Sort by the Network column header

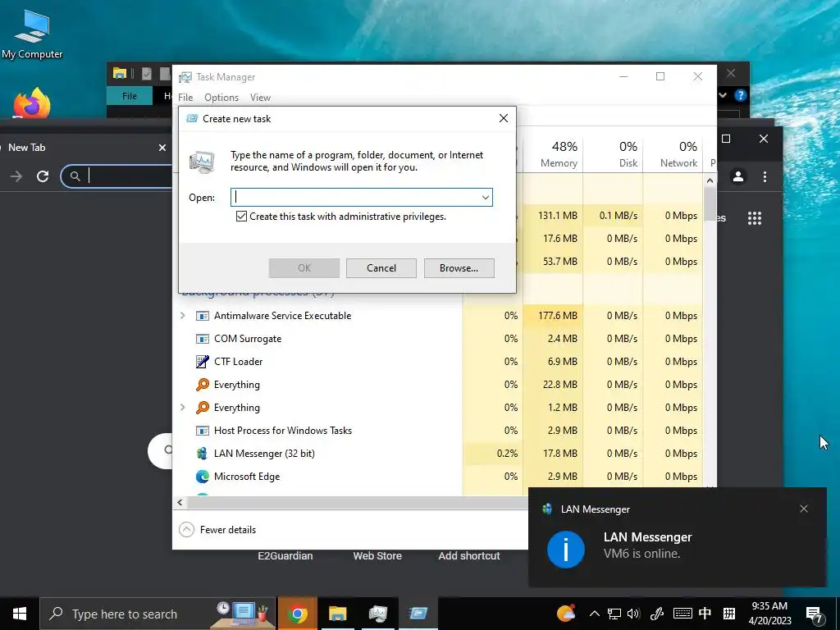coord(673,154)
